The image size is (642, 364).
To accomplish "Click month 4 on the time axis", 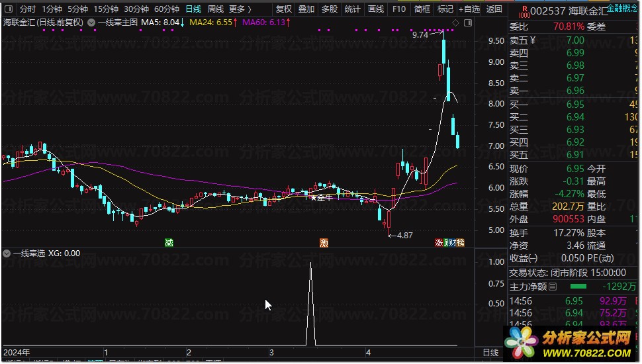I will (x=368, y=353).
